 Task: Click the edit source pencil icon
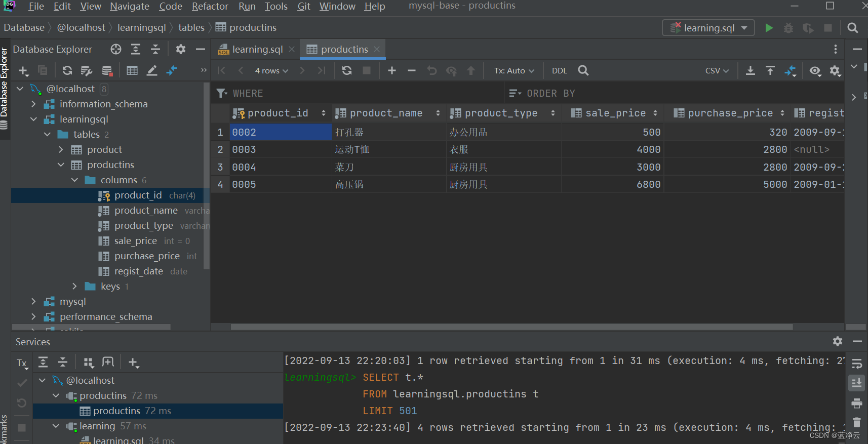[151, 70]
